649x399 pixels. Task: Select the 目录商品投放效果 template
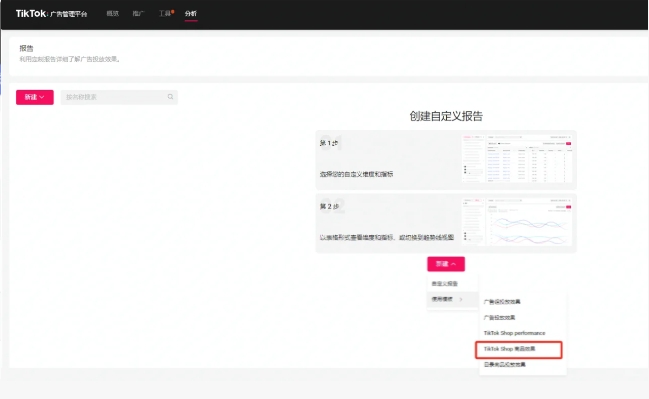point(505,364)
